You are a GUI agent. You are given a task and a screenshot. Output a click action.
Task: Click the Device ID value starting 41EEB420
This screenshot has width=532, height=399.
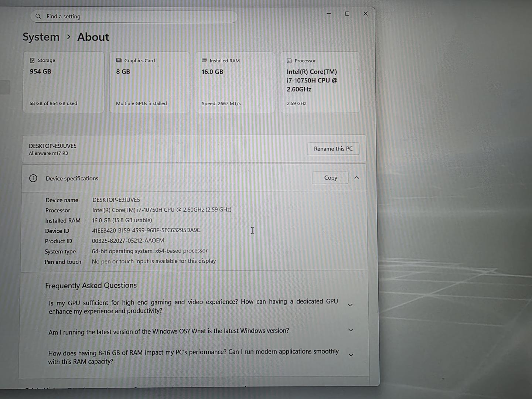(x=146, y=230)
